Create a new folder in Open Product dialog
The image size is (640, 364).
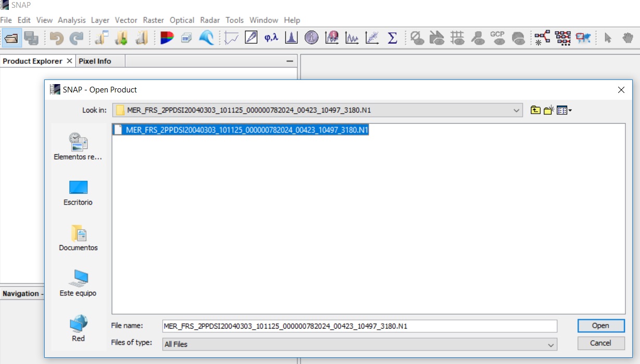pyautogui.click(x=548, y=110)
